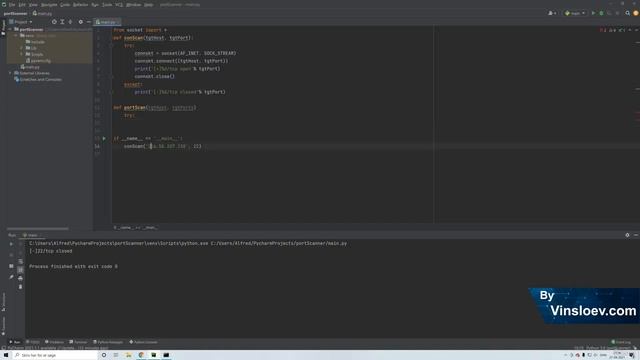Open the Run tool window button
Image resolution: width=640 pixels, height=360 pixels.
coord(15,342)
